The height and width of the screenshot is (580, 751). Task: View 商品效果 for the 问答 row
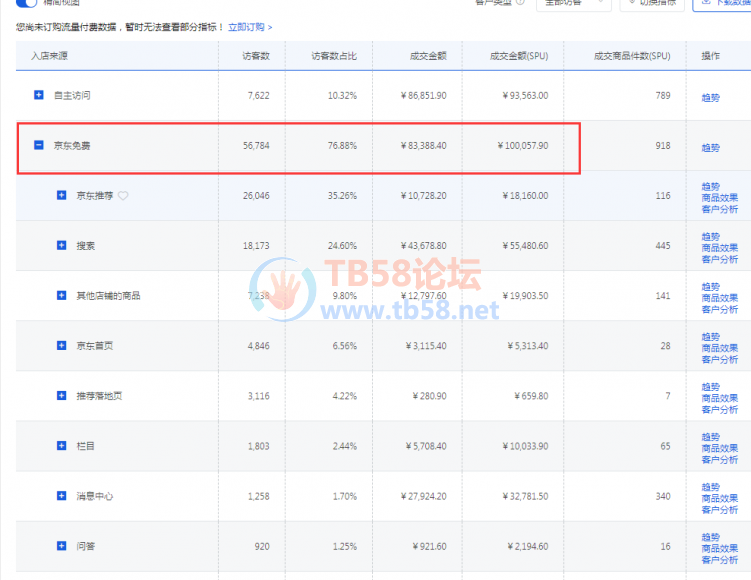719,548
